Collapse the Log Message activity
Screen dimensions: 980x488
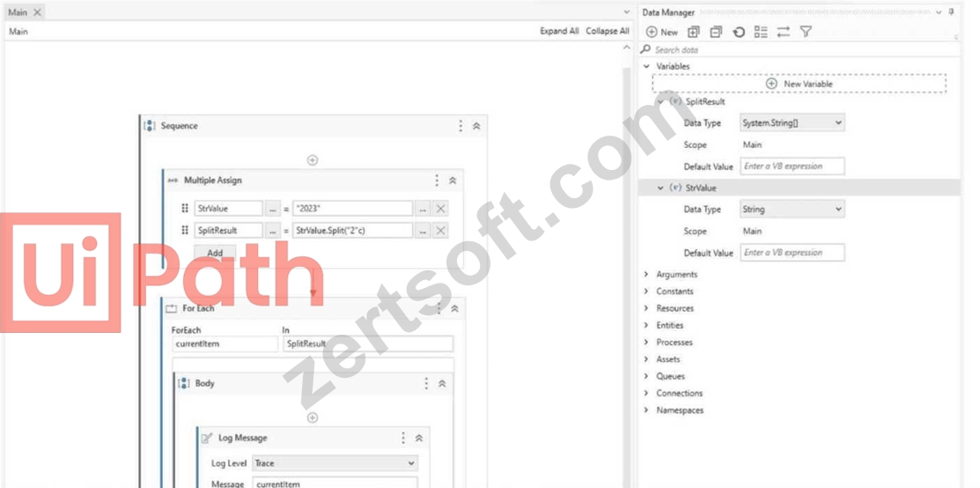point(419,439)
